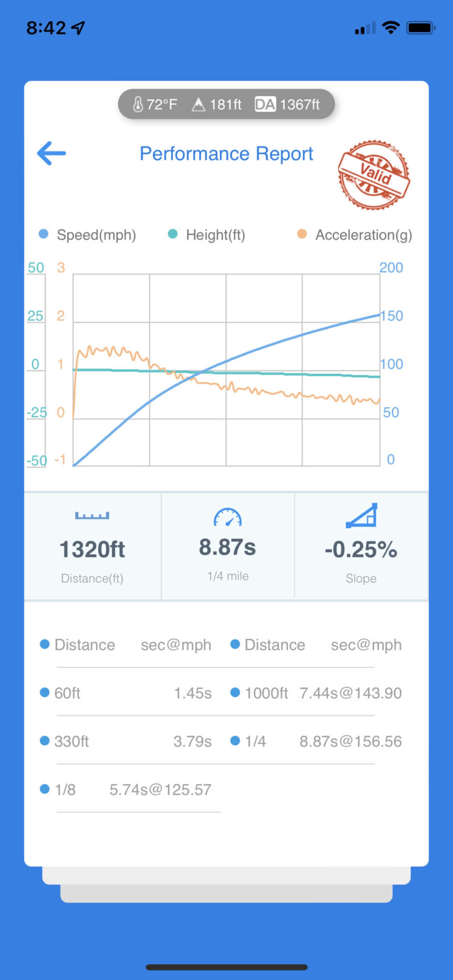Tap the red Valid stamp badge

pyautogui.click(x=374, y=175)
